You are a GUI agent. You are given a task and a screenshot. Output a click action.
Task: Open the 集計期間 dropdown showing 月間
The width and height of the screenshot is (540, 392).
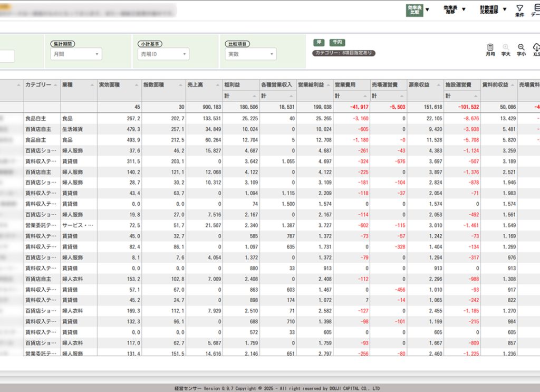click(76, 54)
